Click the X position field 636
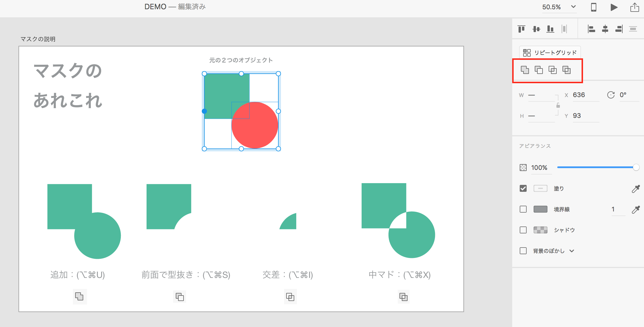The width and height of the screenshot is (644, 327). pos(586,95)
